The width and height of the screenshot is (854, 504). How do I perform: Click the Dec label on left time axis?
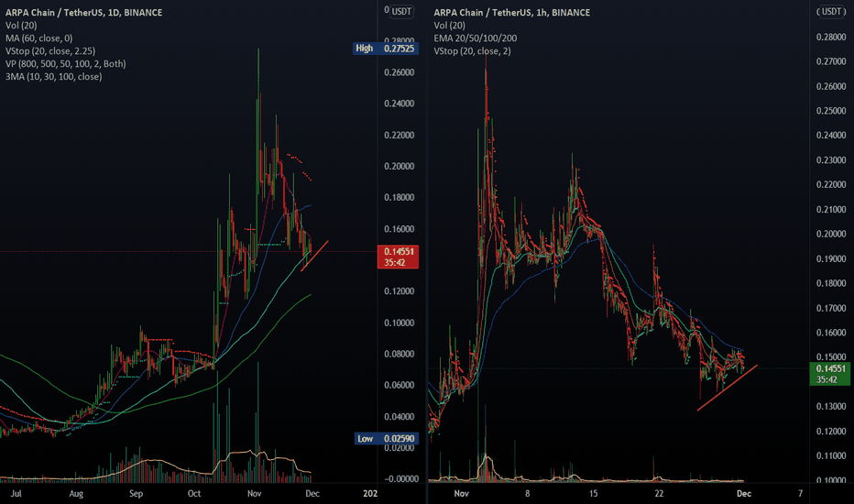(312, 494)
